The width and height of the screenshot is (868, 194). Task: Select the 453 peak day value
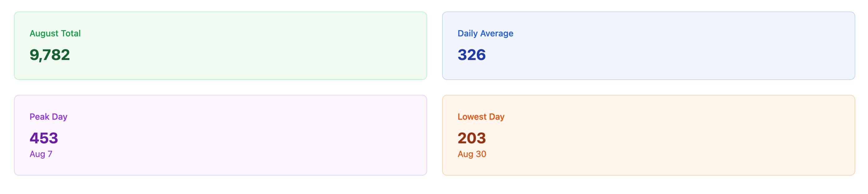coord(44,138)
